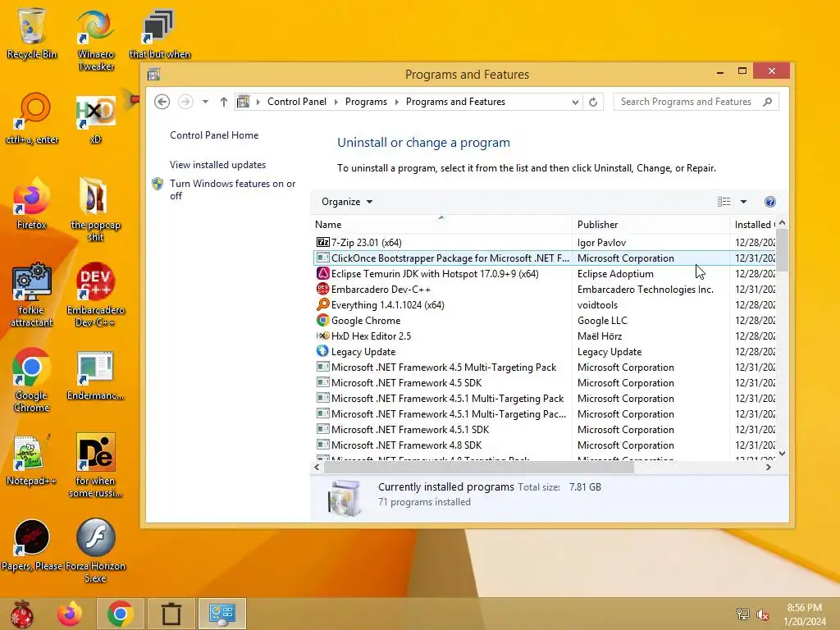
Task: Go up one level with up arrow
Action: click(223, 102)
